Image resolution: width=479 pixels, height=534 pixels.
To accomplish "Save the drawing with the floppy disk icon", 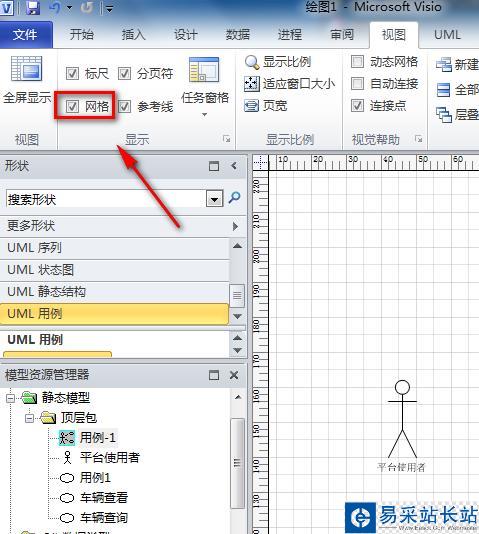I will coord(33,7).
